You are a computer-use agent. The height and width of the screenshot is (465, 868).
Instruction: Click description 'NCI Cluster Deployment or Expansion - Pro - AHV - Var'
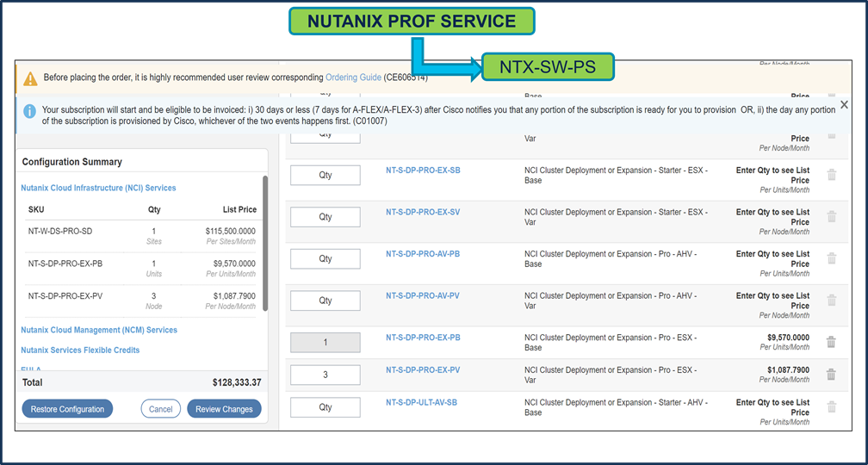pyautogui.click(x=611, y=301)
